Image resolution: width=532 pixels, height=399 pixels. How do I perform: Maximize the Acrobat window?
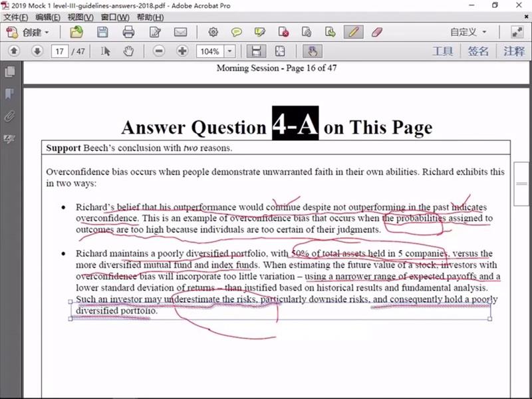coord(495,5)
